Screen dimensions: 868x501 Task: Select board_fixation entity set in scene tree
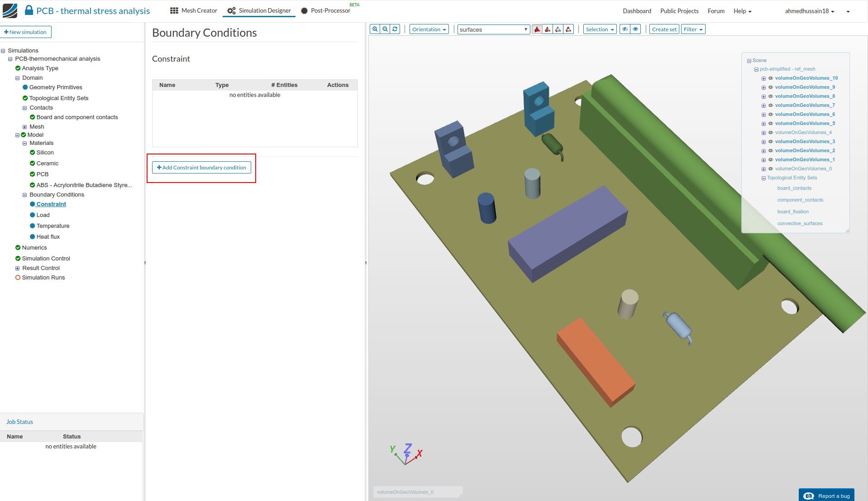[x=792, y=212]
